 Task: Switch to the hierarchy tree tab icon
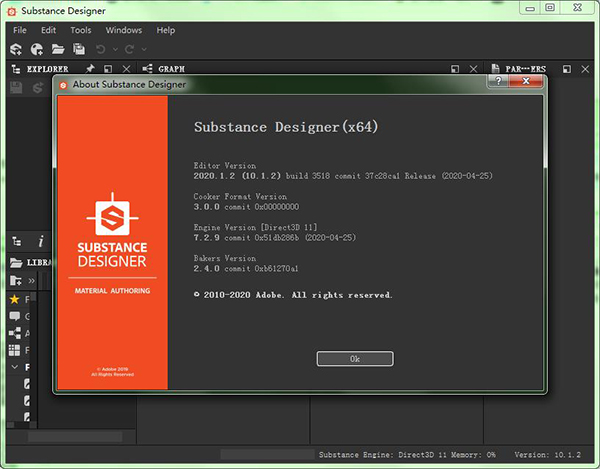coord(17,241)
